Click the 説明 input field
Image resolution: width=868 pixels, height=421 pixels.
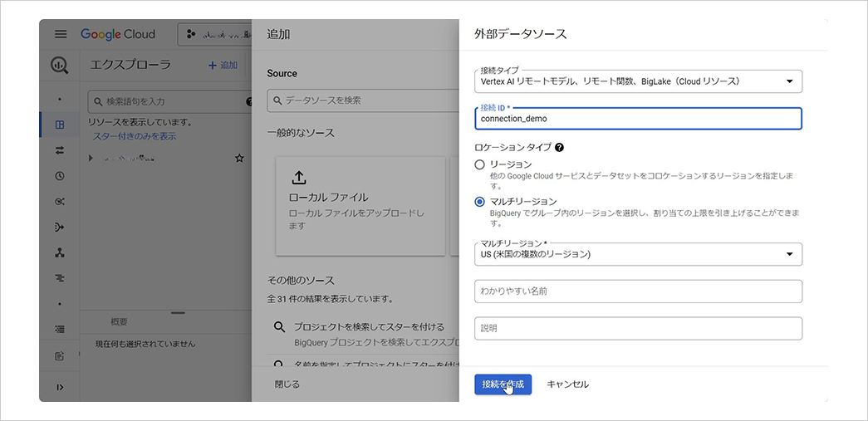click(x=638, y=328)
